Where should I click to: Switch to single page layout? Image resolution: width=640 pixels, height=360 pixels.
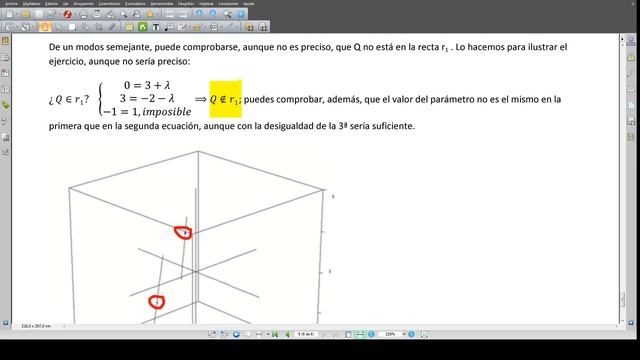348,334
